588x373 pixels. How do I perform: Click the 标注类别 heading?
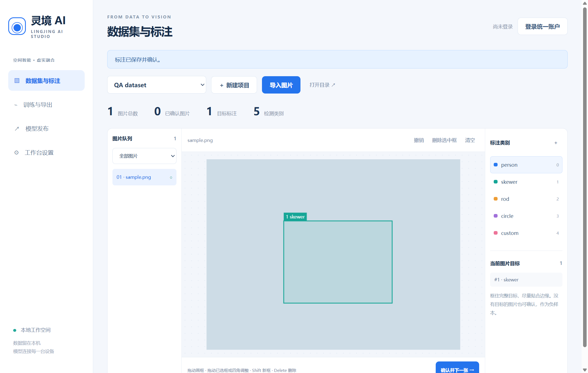click(x=500, y=143)
